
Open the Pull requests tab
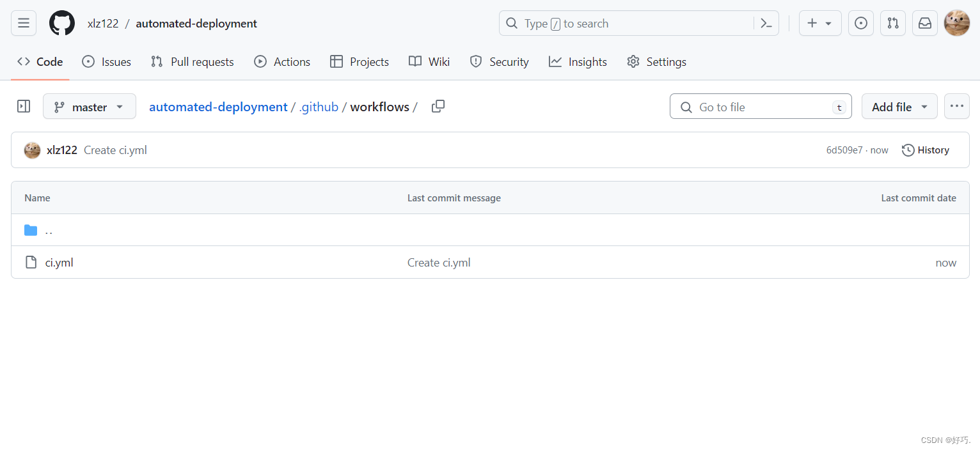(x=193, y=61)
